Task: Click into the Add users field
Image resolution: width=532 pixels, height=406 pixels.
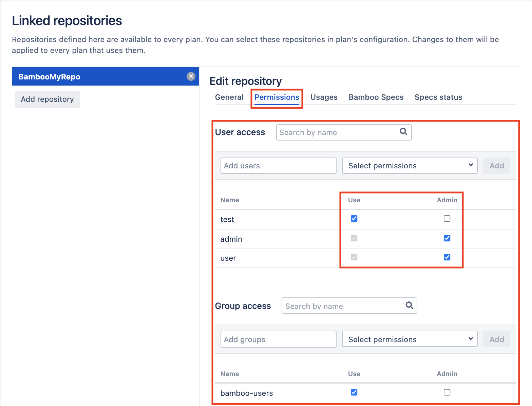Action: (278, 166)
